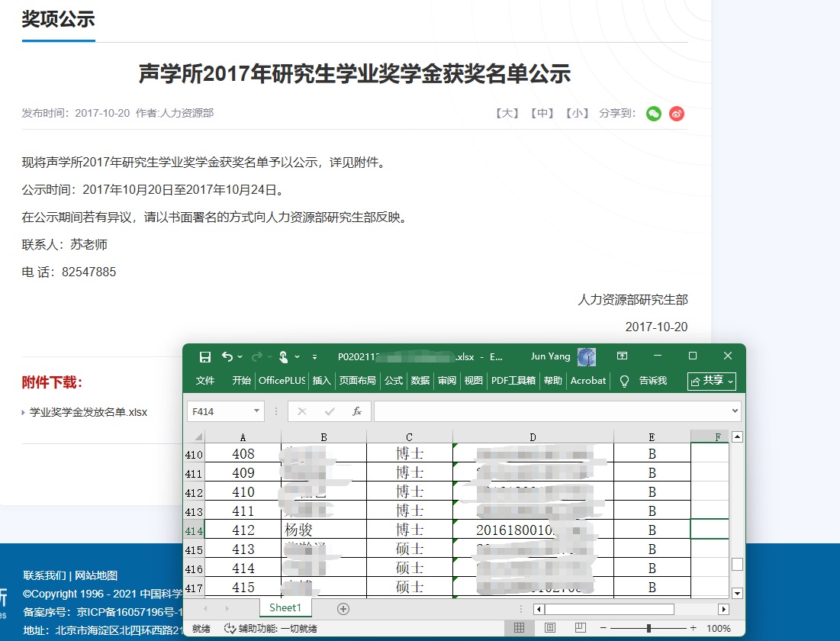Download 学业奖学金发放名单.xlsx attachment

(x=89, y=412)
